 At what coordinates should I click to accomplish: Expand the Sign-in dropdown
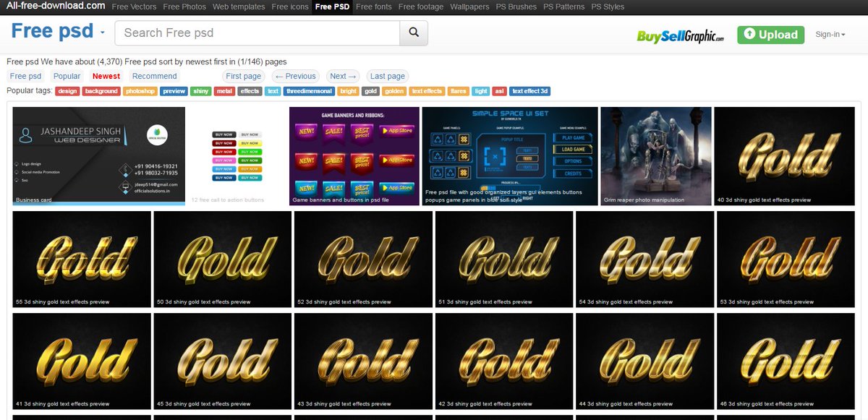point(830,34)
